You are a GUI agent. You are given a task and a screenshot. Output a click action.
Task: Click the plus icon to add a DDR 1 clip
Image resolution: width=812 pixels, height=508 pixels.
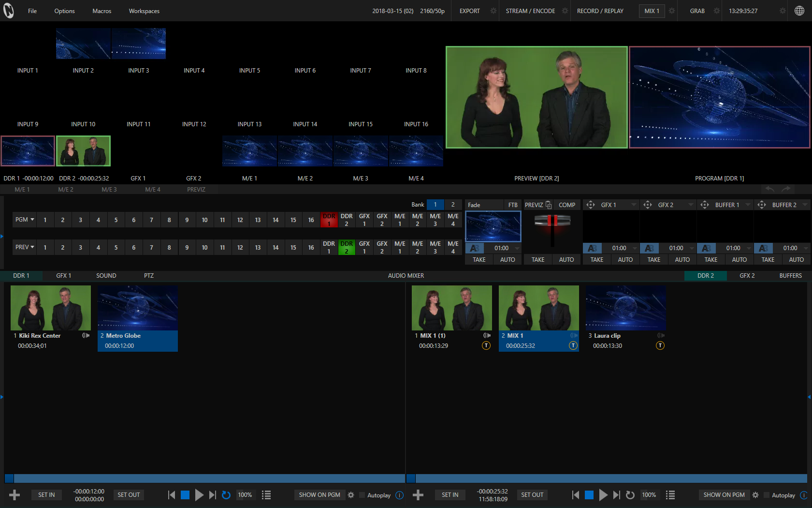pyautogui.click(x=14, y=494)
